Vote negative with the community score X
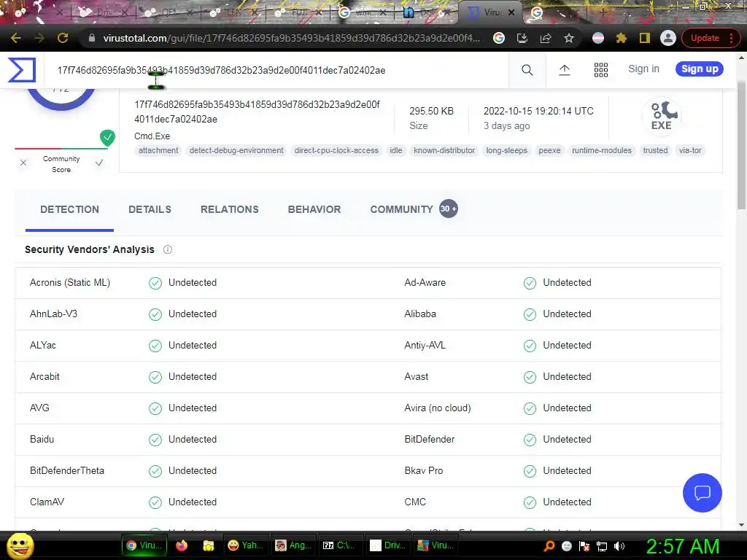This screenshot has width=747, height=560. coord(23,163)
